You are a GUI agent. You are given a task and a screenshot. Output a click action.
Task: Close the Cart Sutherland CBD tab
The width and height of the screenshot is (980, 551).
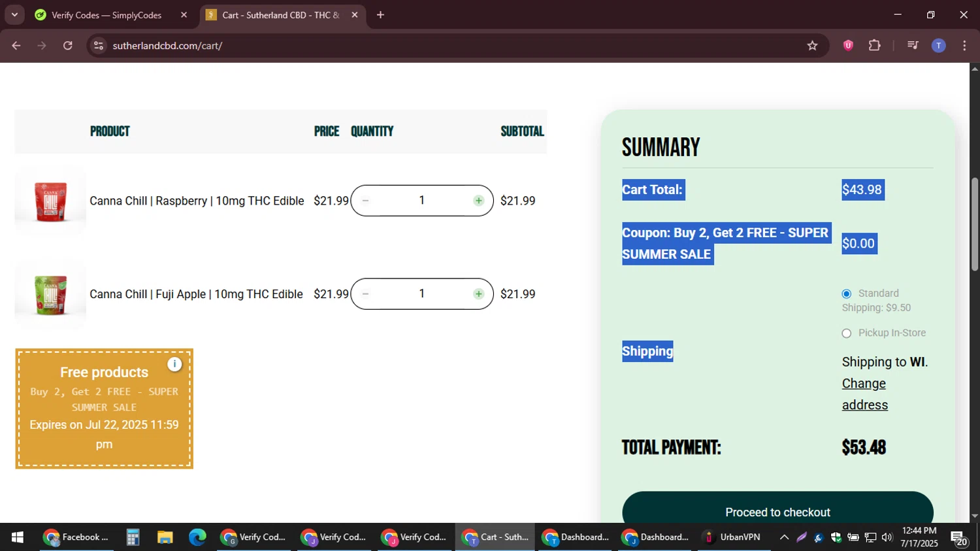pyautogui.click(x=355, y=15)
